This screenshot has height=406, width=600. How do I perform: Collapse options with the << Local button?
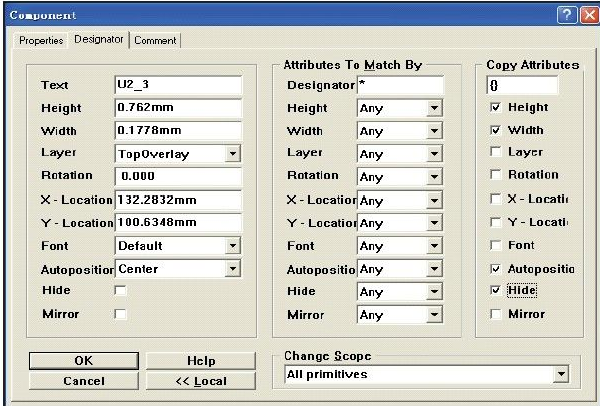point(200,381)
